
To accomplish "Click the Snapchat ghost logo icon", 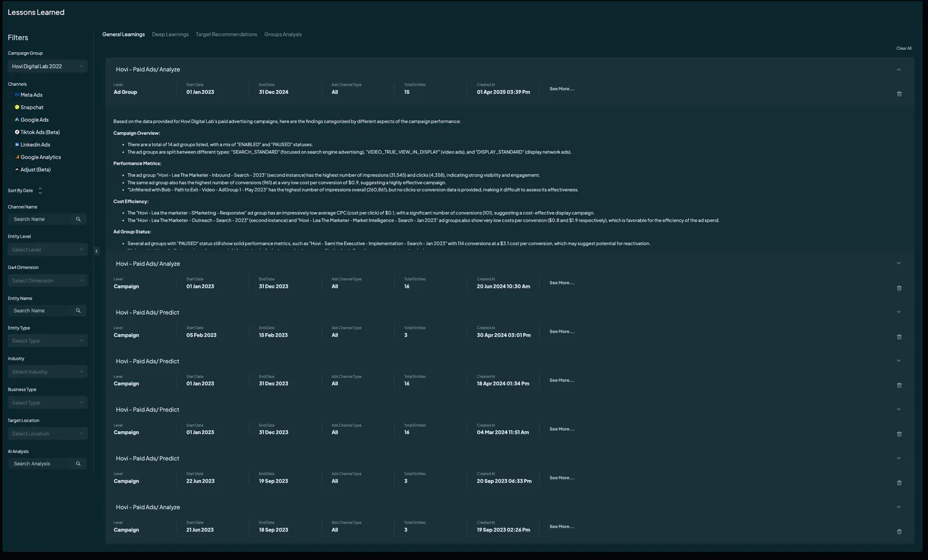I will click(x=17, y=107).
